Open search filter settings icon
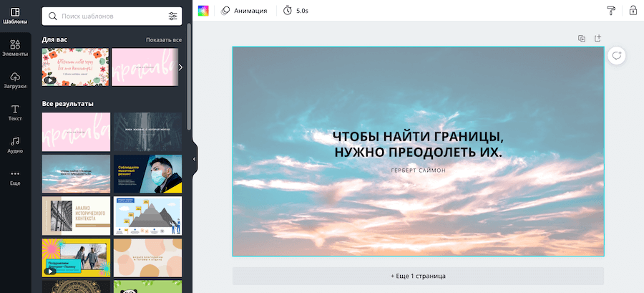The height and width of the screenshot is (293, 644). [x=172, y=16]
